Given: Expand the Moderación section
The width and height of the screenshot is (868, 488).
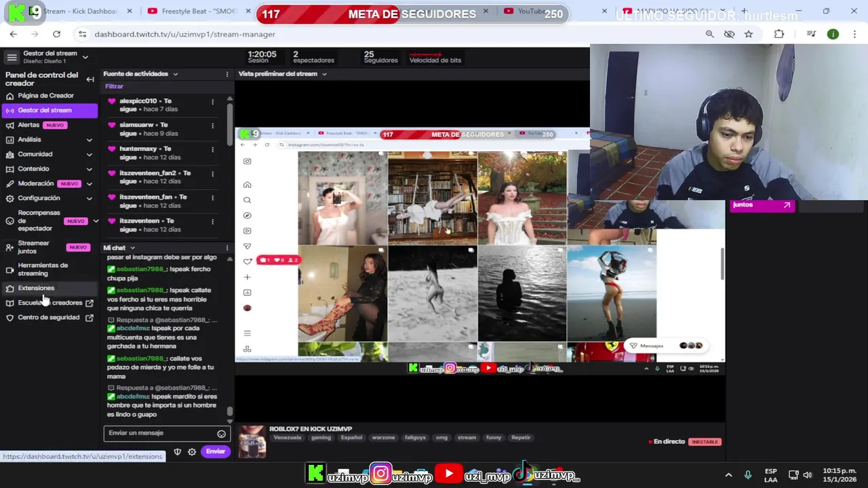Looking at the screenshot, I should (x=49, y=184).
